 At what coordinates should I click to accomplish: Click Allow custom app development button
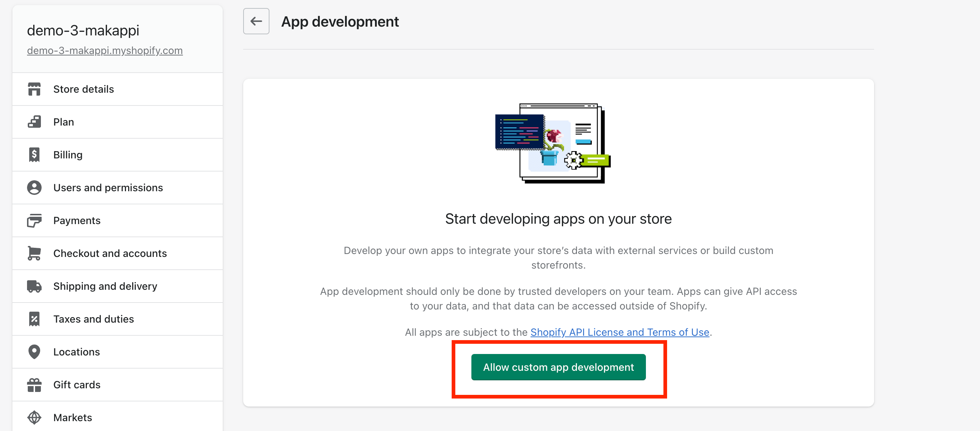pos(558,367)
